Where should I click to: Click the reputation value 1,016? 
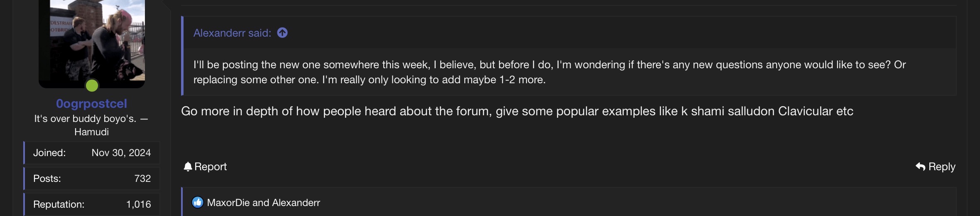[139, 204]
